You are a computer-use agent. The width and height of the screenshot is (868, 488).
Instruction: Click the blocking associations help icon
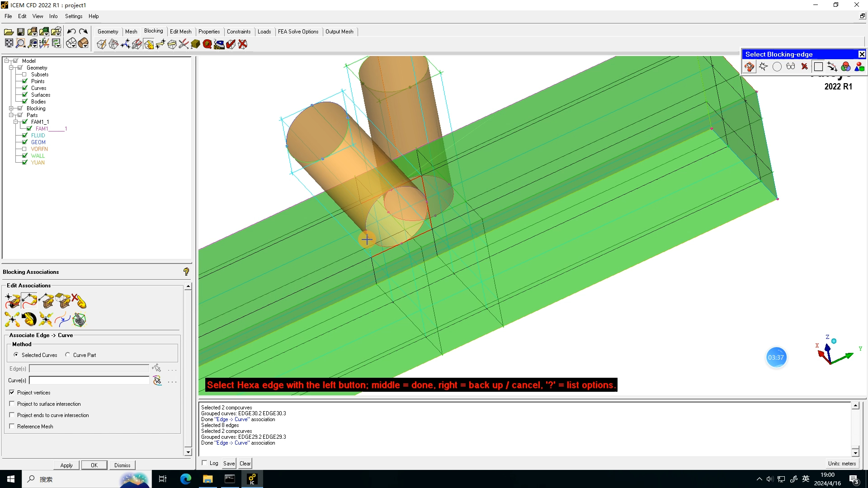tap(186, 272)
